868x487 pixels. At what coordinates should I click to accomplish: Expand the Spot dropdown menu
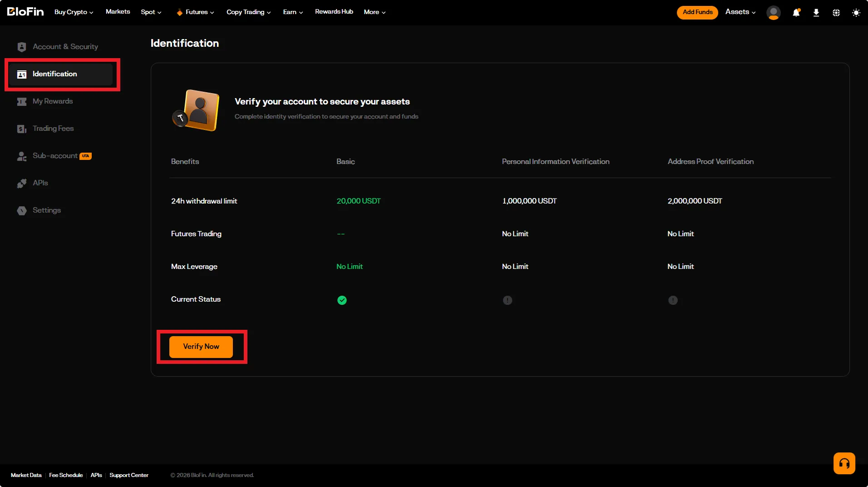151,12
